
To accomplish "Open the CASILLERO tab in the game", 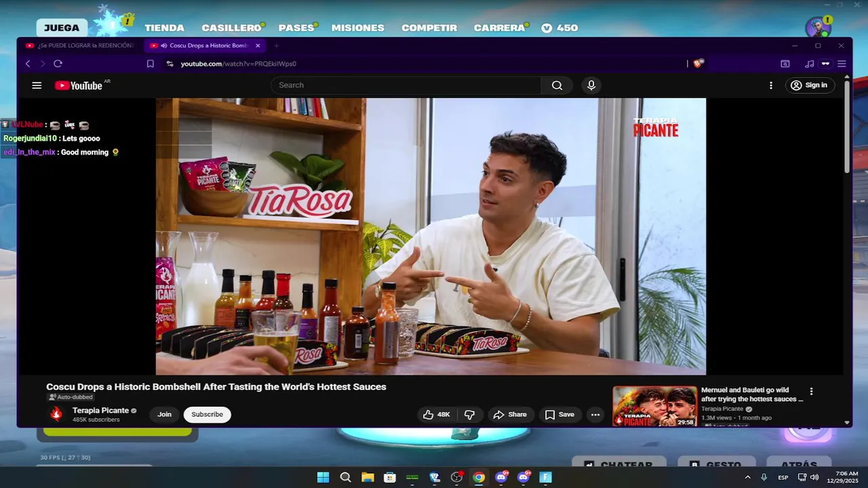I will (x=231, y=28).
